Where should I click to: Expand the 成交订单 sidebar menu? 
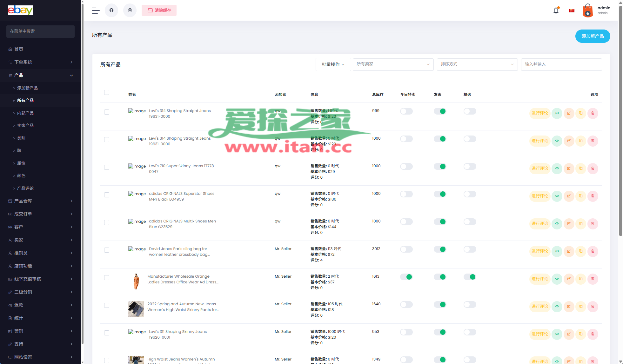click(40, 214)
